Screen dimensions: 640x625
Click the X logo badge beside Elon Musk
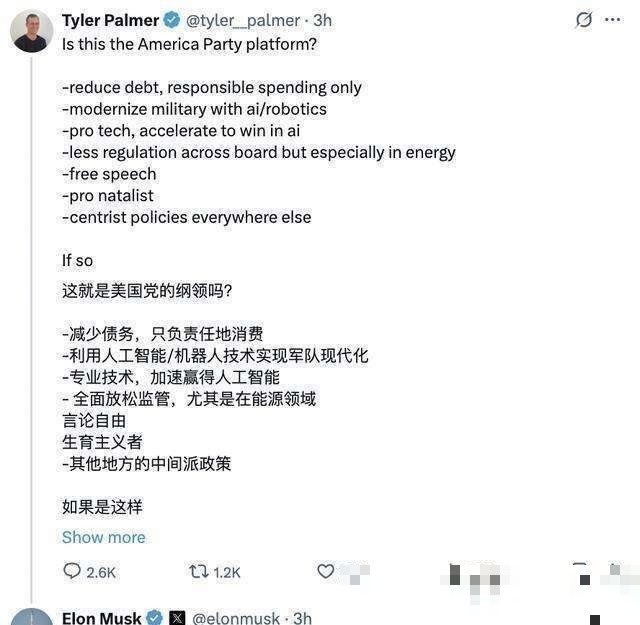[177, 618]
